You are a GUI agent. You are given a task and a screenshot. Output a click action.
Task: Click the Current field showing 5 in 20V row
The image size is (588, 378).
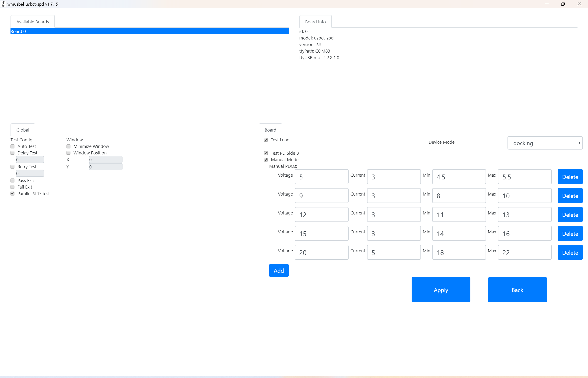(x=394, y=252)
